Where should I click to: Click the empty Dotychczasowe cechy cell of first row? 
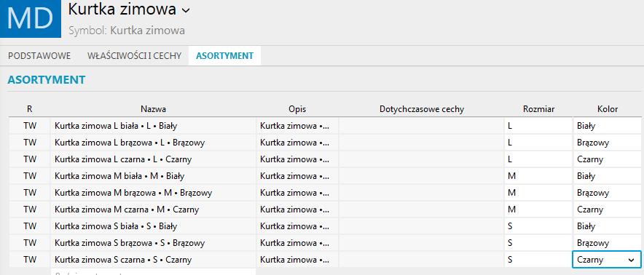421,126
